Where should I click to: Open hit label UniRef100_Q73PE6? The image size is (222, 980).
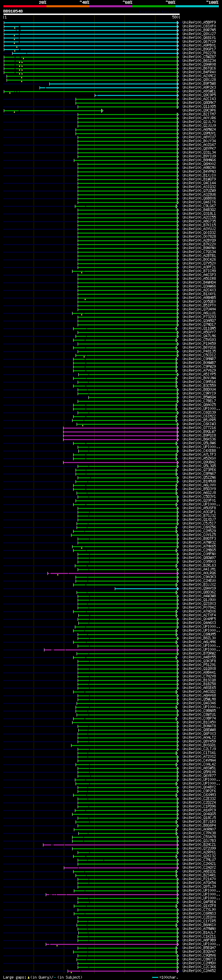click(x=199, y=470)
